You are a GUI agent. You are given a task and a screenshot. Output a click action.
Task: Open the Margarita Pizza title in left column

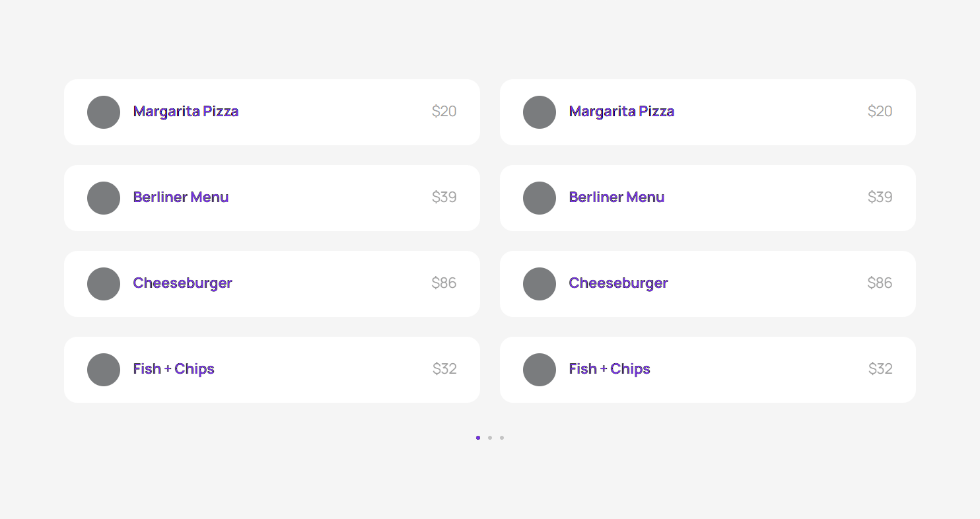click(186, 112)
